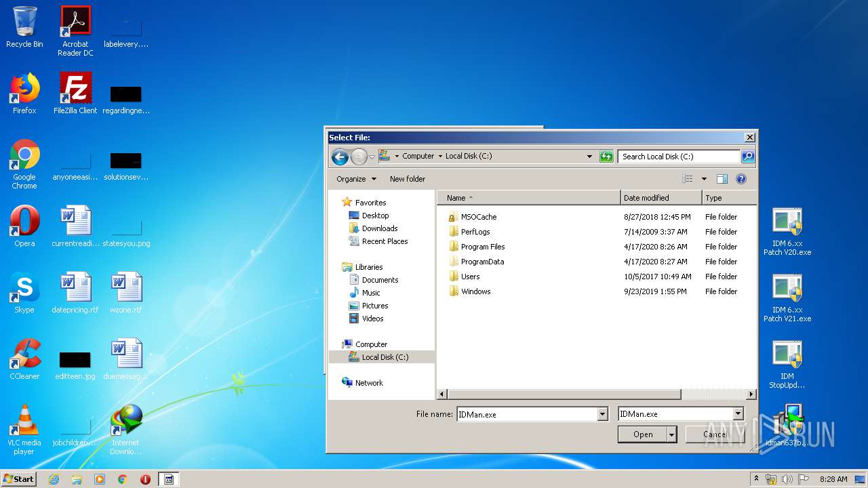Open the Recycle Bin desktop icon
868x488 pixels.
coord(24,28)
